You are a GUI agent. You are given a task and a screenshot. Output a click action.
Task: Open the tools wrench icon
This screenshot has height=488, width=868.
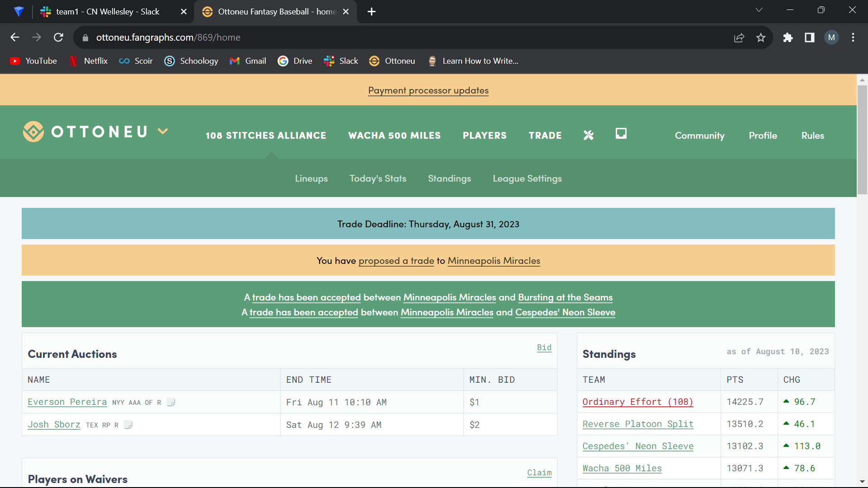[589, 135]
